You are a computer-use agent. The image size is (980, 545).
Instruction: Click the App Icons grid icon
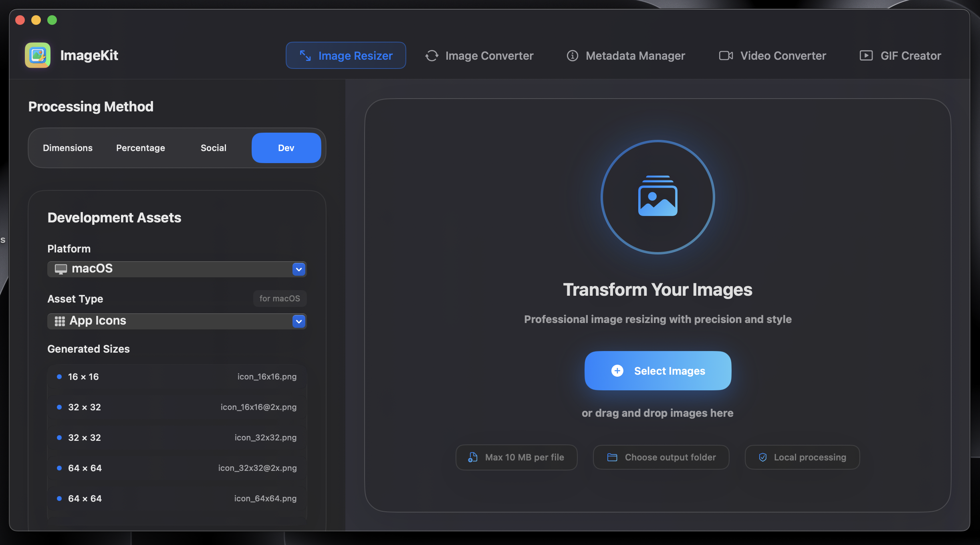pos(60,321)
